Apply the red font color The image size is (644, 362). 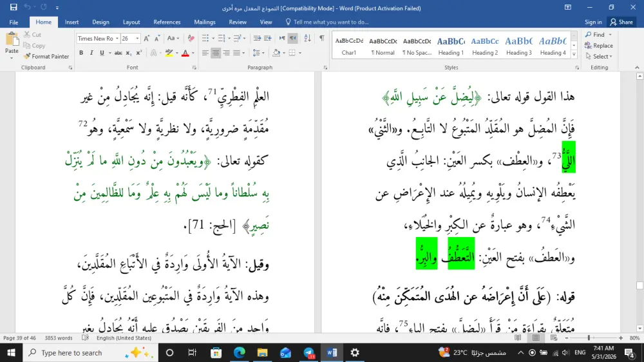[x=185, y=53]
